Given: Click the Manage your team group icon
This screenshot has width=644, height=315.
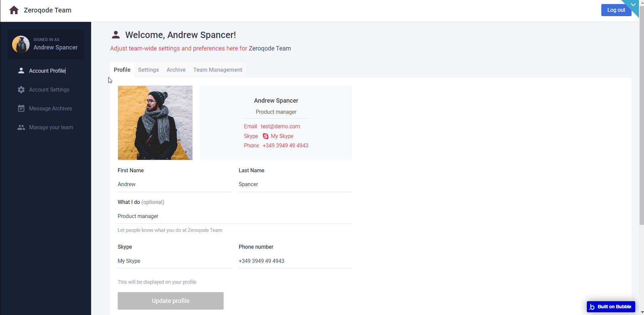Looking at the screenshot, I should [21, 127].
